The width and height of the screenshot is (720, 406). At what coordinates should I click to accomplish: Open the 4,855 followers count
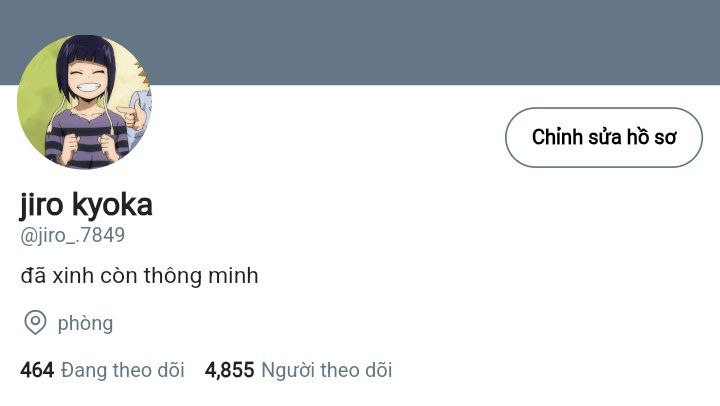(x=229, y=370)
